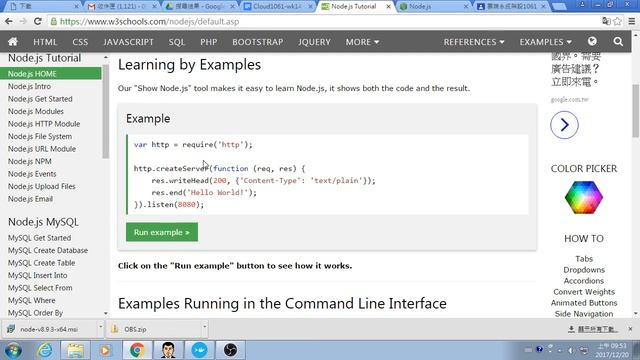Click the translate page icon in address bar
This screenshot has width=640, height=360.
pos(606,22)
